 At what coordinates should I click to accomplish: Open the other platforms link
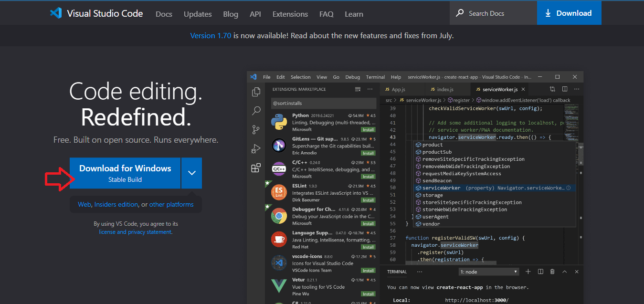coord(171,204)
